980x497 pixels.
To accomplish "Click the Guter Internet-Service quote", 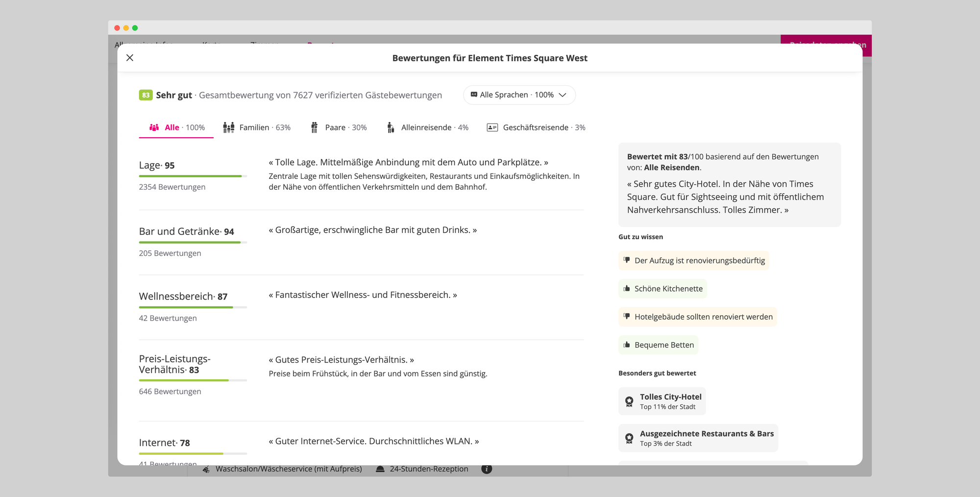I will (374, 441).
